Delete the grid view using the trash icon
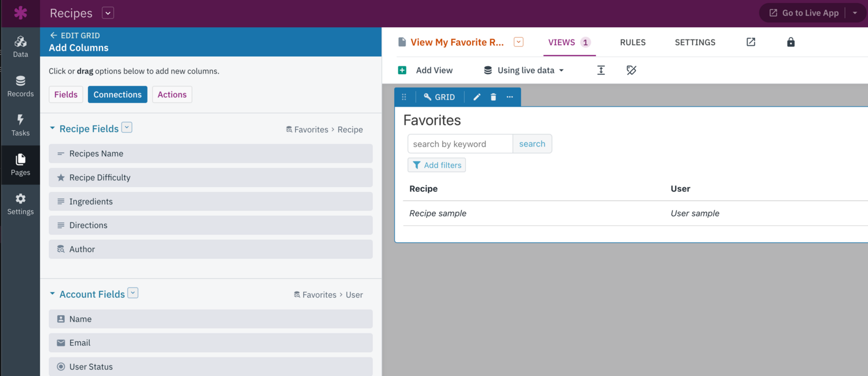 pyautogui.click(x=492, y=97)
